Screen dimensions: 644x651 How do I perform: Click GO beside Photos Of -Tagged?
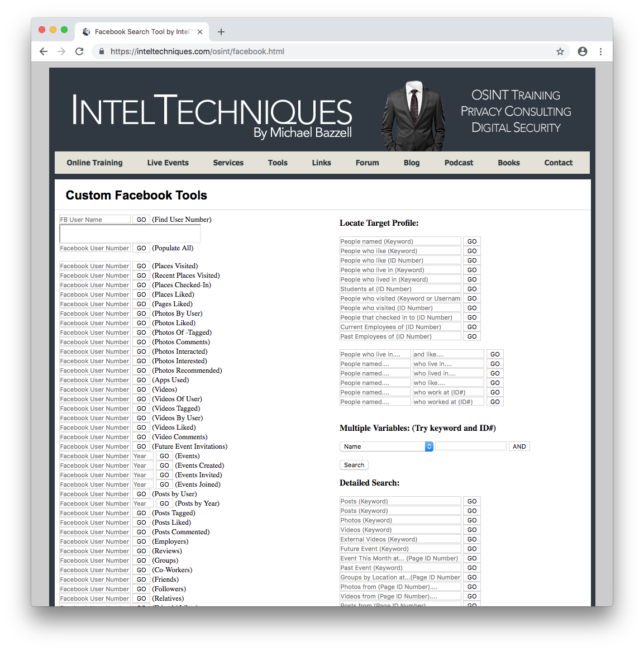pyautogui.click(x=141, y=333)
